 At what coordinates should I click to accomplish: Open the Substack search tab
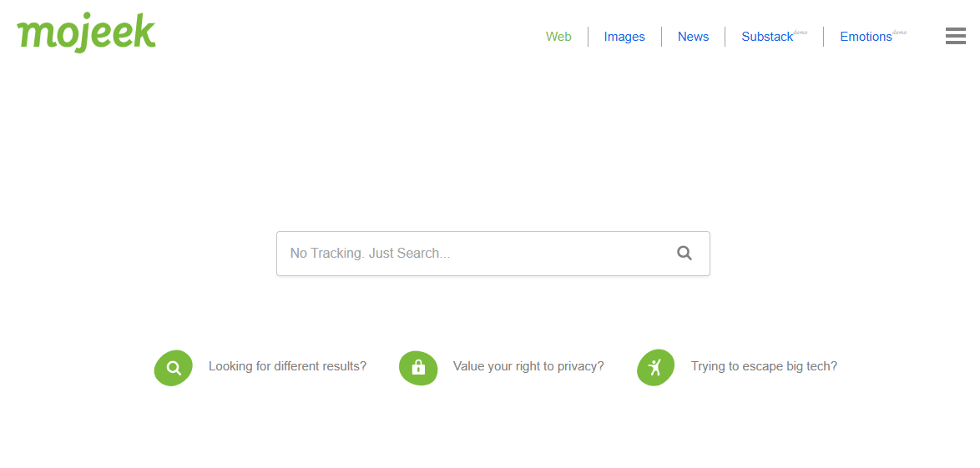point(766,37)
